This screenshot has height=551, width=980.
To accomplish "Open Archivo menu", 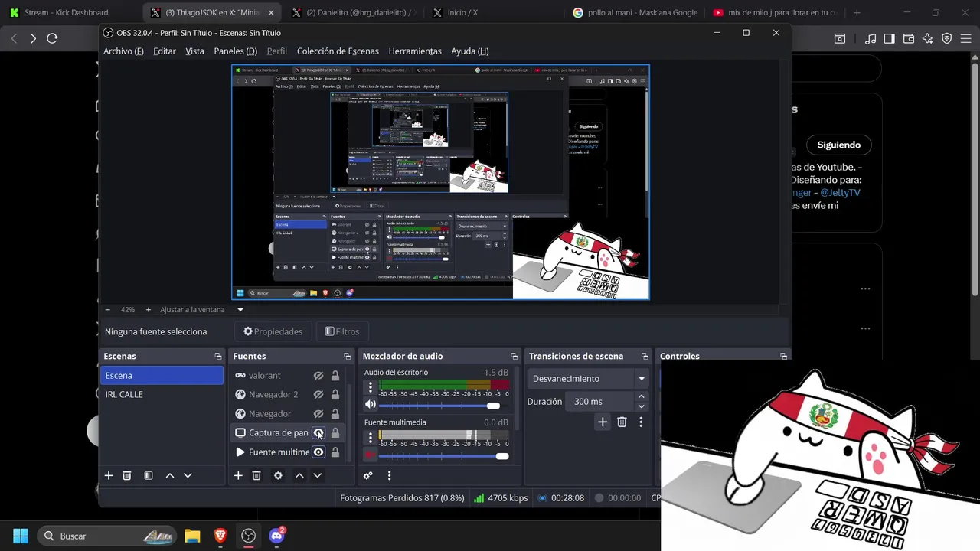I will pos(123,51).
